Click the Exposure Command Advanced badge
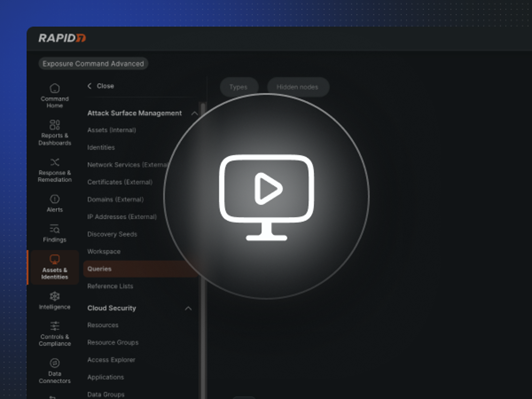532x399 pixels. (x=93, y=63)
